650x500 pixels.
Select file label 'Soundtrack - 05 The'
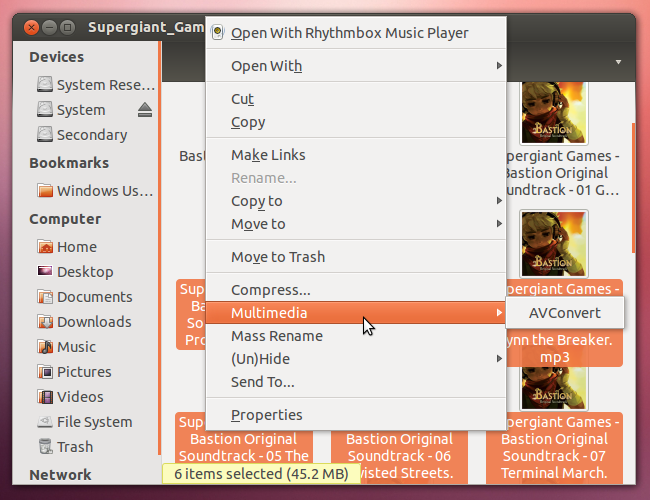click(244, 456)
